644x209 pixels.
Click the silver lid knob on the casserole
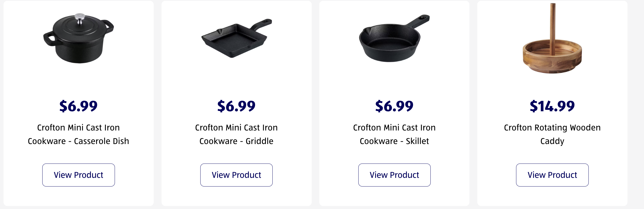point(80,18)
